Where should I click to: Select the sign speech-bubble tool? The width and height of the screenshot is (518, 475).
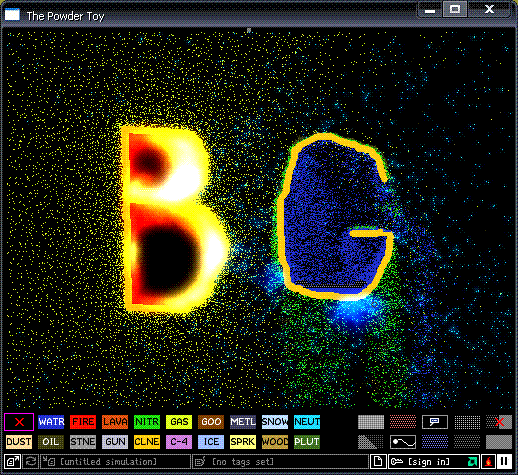tap(435, 422)
